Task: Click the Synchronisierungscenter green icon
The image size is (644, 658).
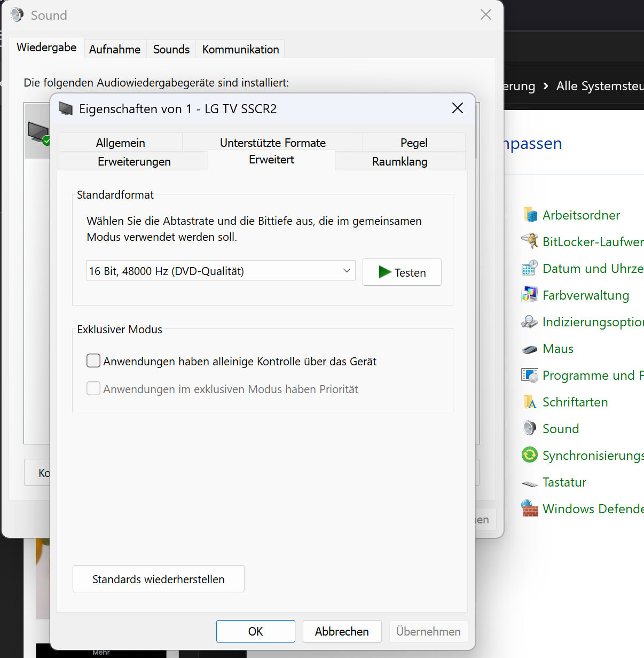Action: pyautogui.click(x=530, y=455)
